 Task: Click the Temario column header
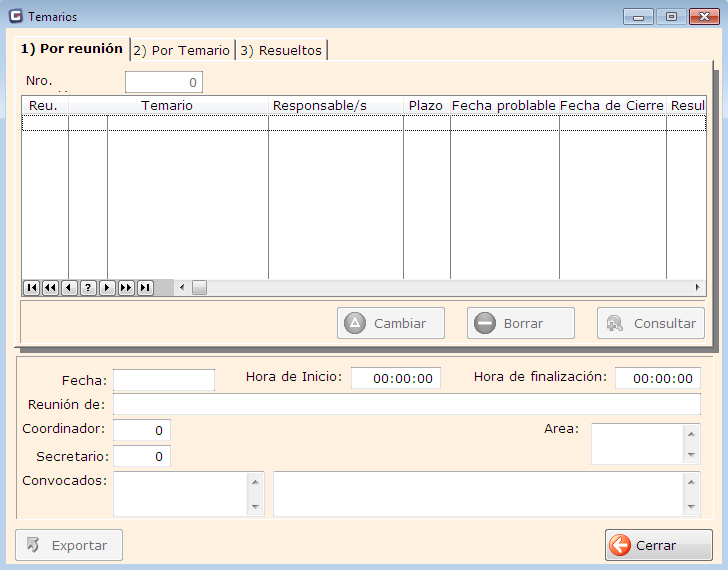(168, 105)
